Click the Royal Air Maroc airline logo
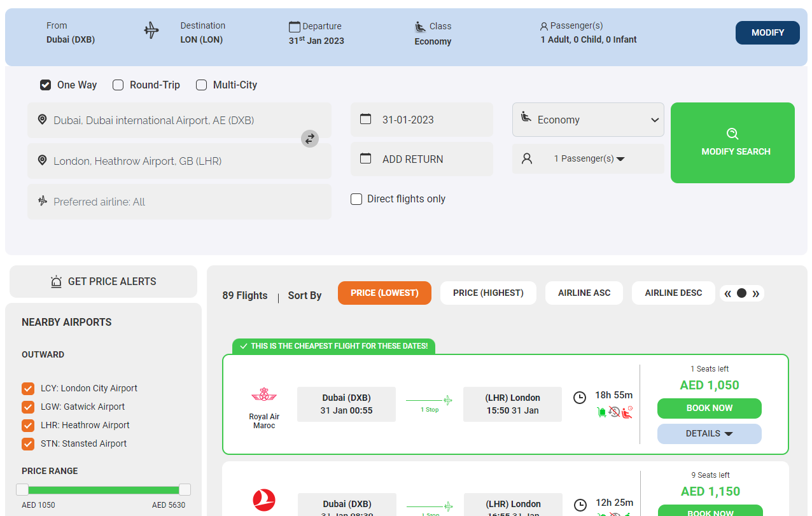The height and width of the screenshot is (516, 812). tap(264, 396)
